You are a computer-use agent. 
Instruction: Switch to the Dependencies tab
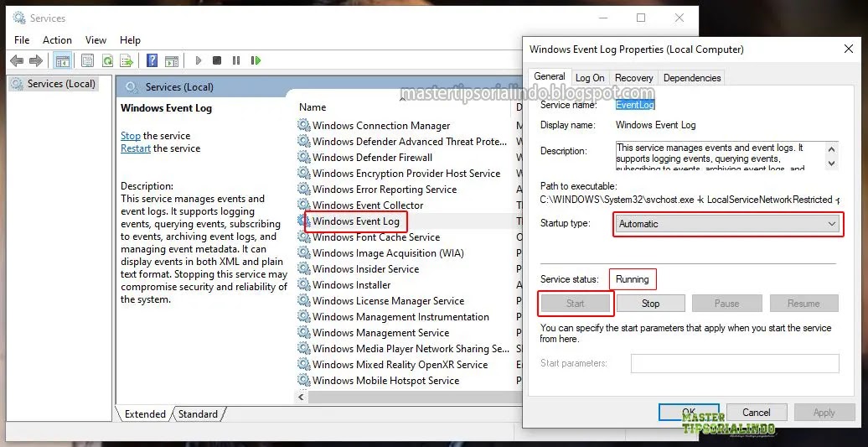692,78
